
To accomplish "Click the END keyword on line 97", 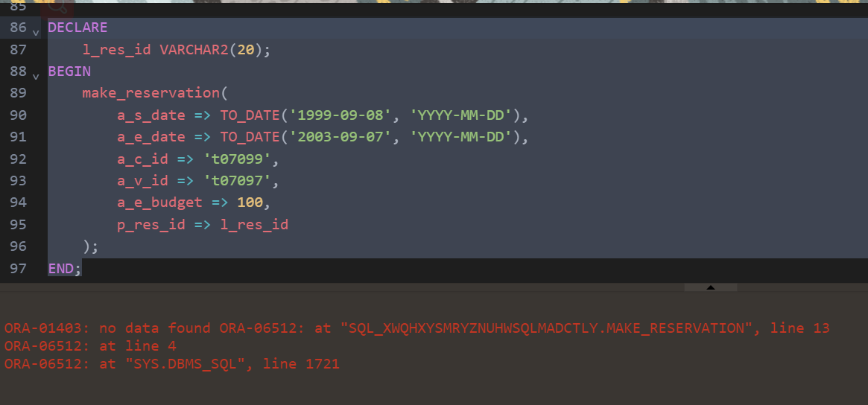I will coord(61,268).
